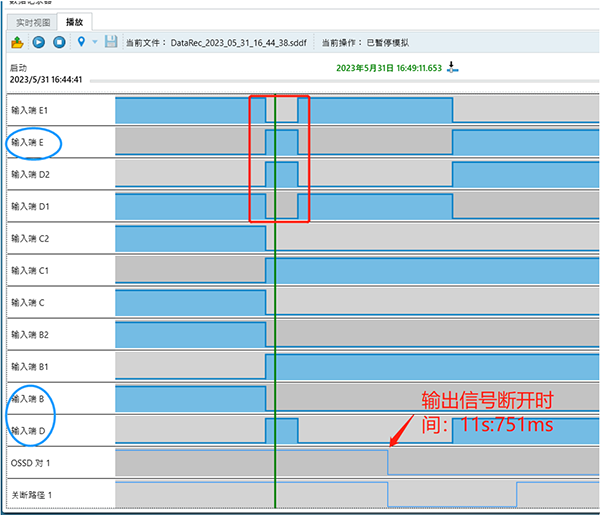Select the 输入端 D2 signal row label

pyautogui.click(x=30, y=174)
